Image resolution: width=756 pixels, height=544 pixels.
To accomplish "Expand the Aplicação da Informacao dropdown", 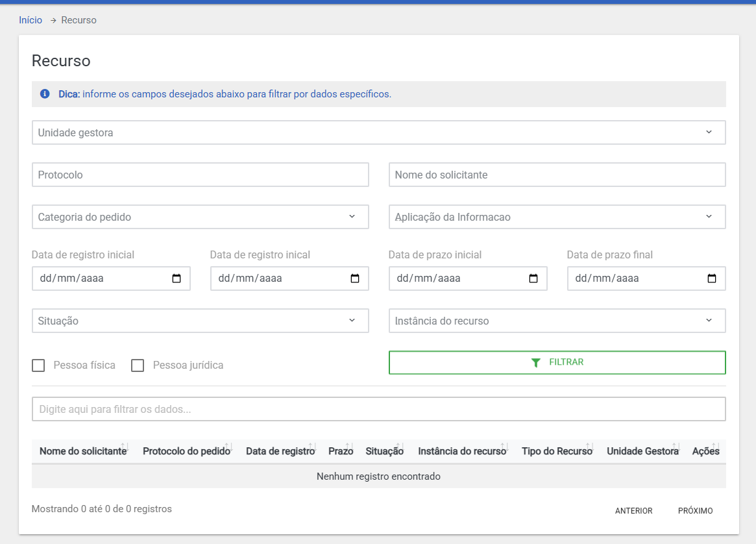I will pos(557,217).
